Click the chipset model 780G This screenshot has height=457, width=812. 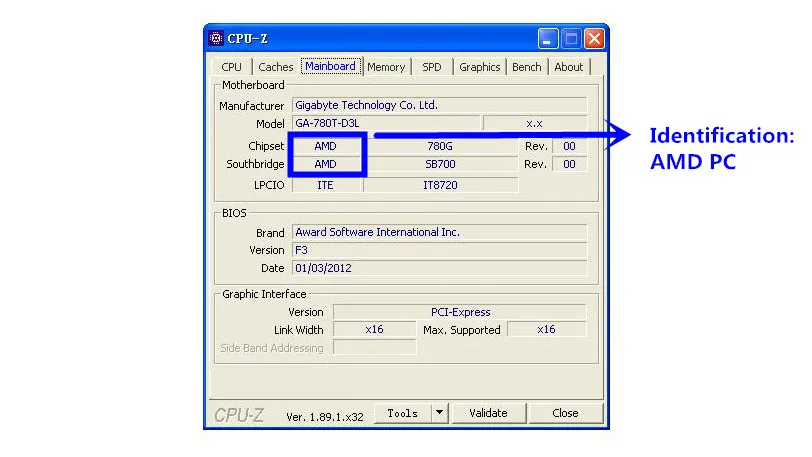[x=440, y=146]
